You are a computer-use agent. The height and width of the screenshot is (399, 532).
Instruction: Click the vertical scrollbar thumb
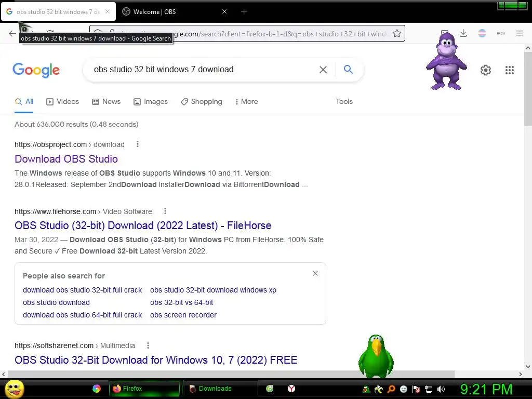tap(528, 89)
